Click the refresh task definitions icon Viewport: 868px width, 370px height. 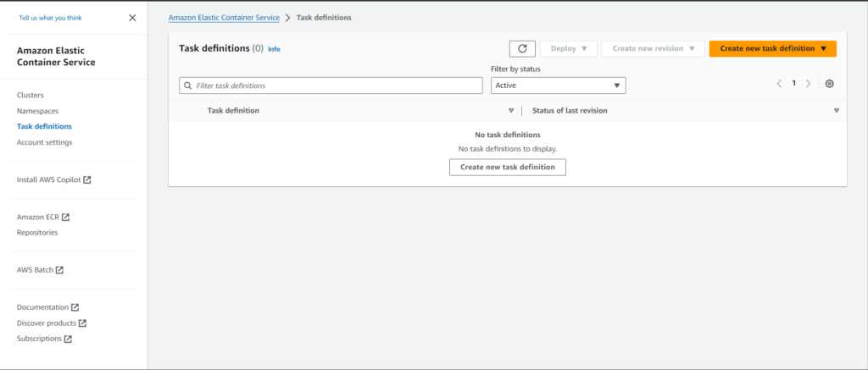522,49
